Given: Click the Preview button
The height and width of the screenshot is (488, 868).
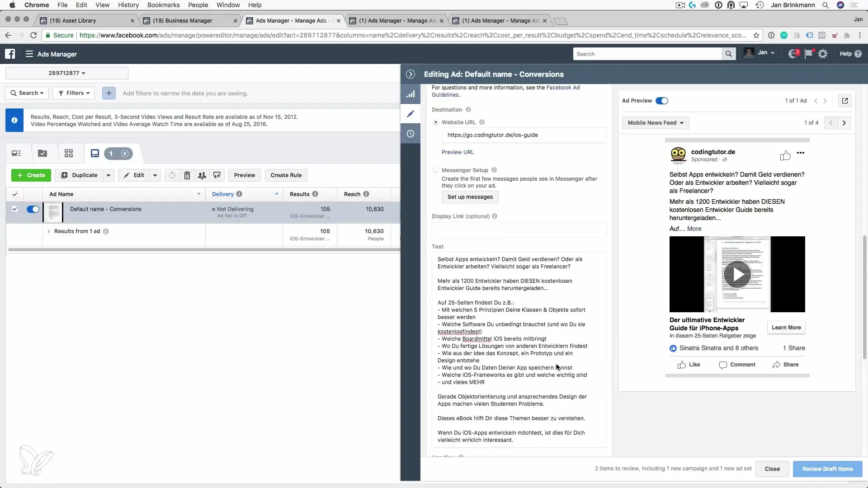Looking at the screenshot, I should tap(245, 175).
